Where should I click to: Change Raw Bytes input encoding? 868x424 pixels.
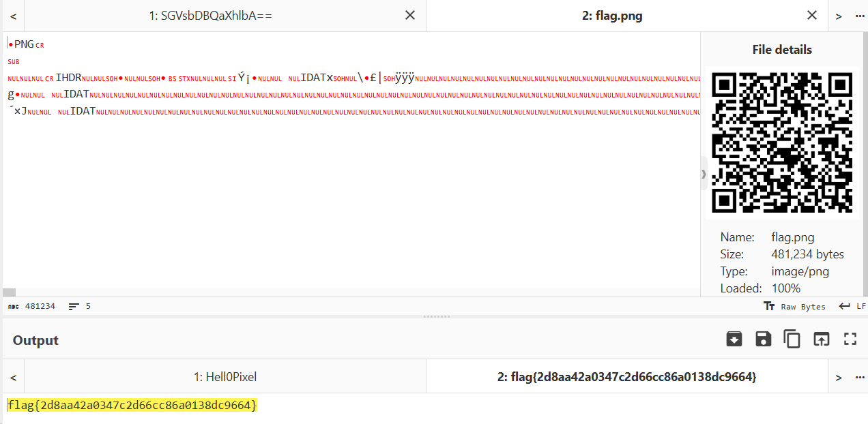coord(795,307)
